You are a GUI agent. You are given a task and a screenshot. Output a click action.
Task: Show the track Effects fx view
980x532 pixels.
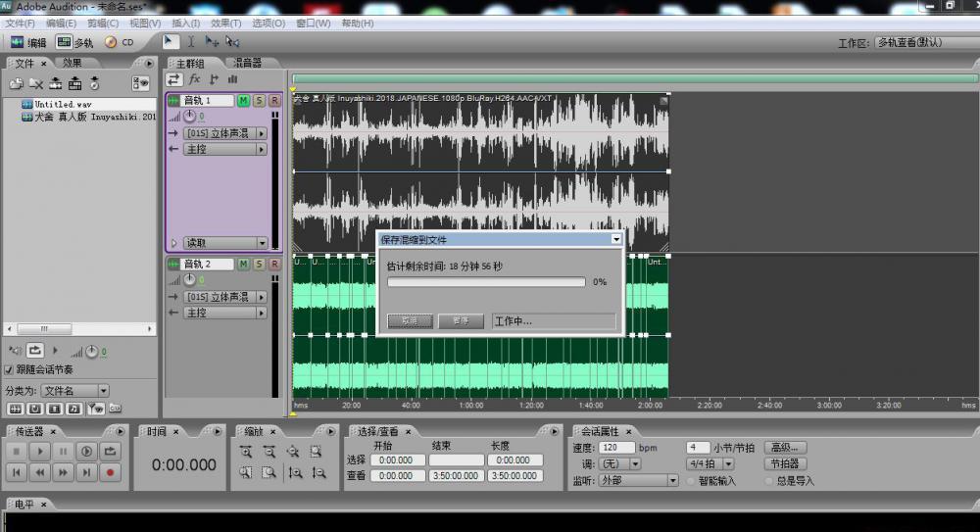[194, 79]
